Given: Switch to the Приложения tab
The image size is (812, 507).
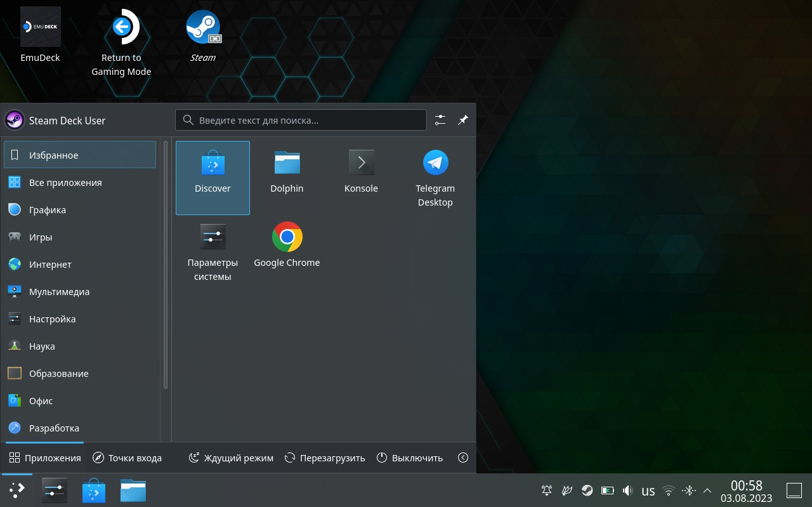Looking at the screenshot, I should 45,458.
